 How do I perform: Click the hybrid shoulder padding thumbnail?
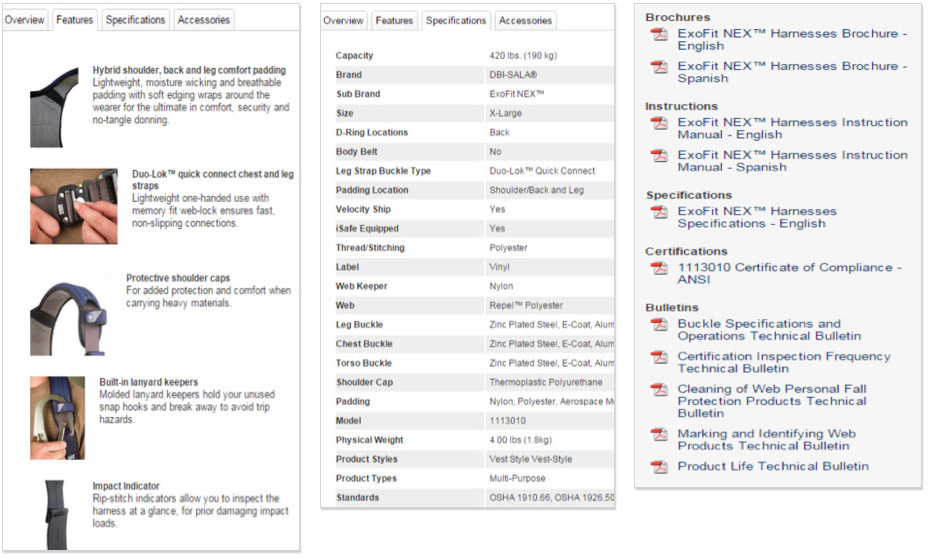point(54,107)
